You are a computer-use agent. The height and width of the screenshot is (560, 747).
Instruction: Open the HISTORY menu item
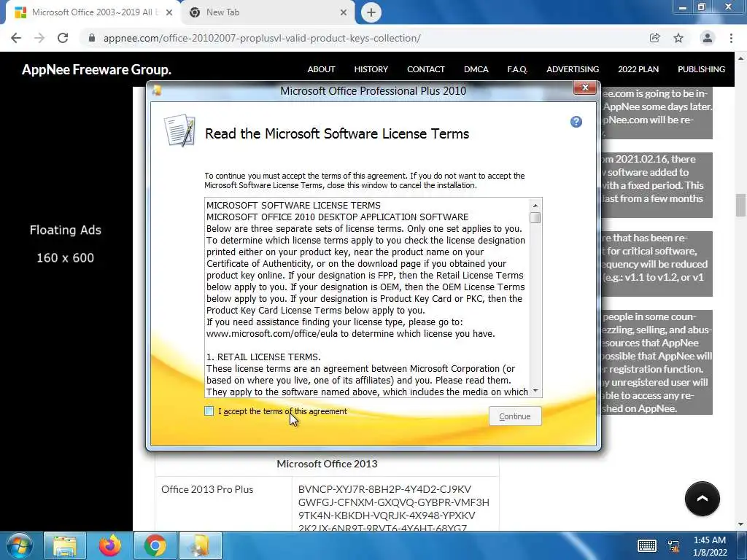(x=371, y=69)
